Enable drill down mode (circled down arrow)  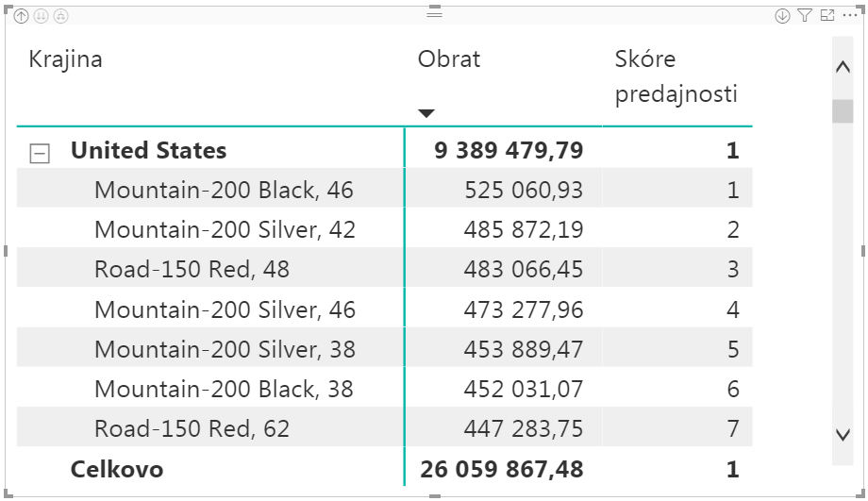pos(781,15)
